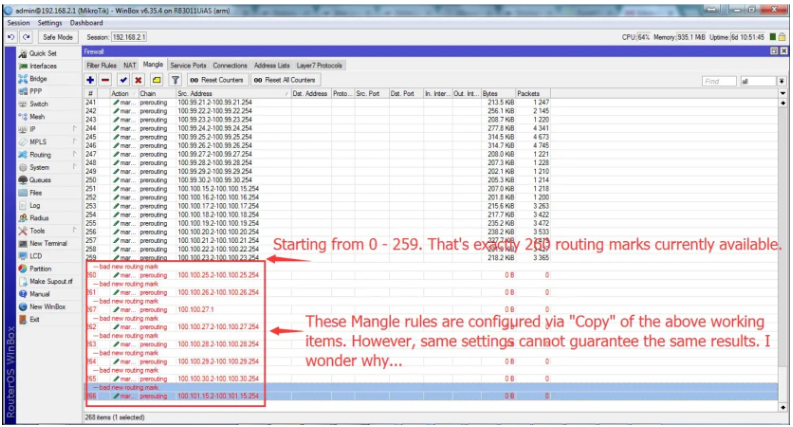Click the blue plus Add rule icon
The height and width of the screenshot is (427, 793).
pyautogui.click(x=90, y=80)
